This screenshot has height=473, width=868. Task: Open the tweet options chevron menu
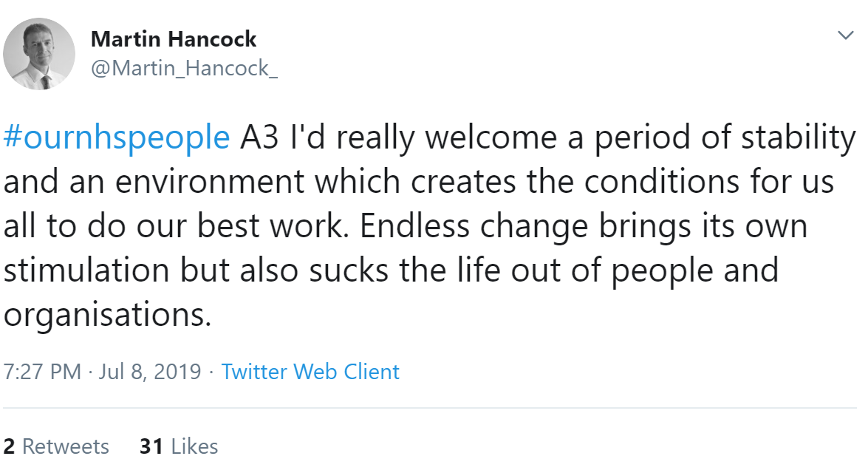point(844,35)
